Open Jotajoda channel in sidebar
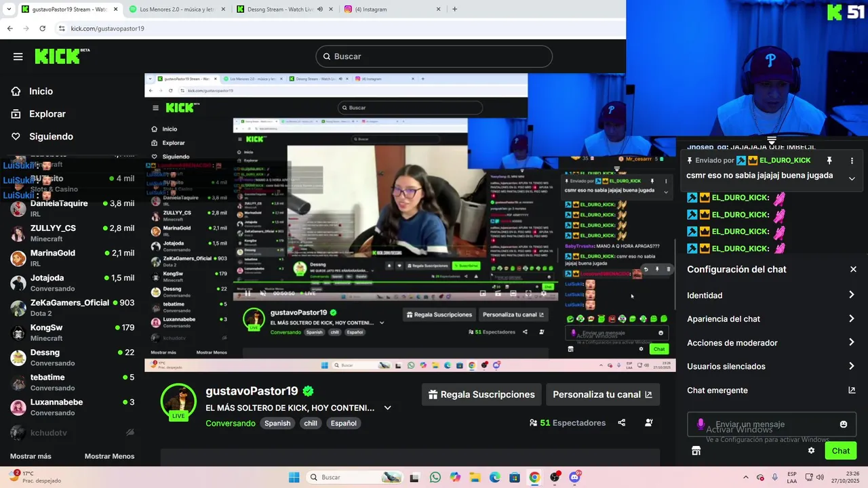 coord(72,283)
